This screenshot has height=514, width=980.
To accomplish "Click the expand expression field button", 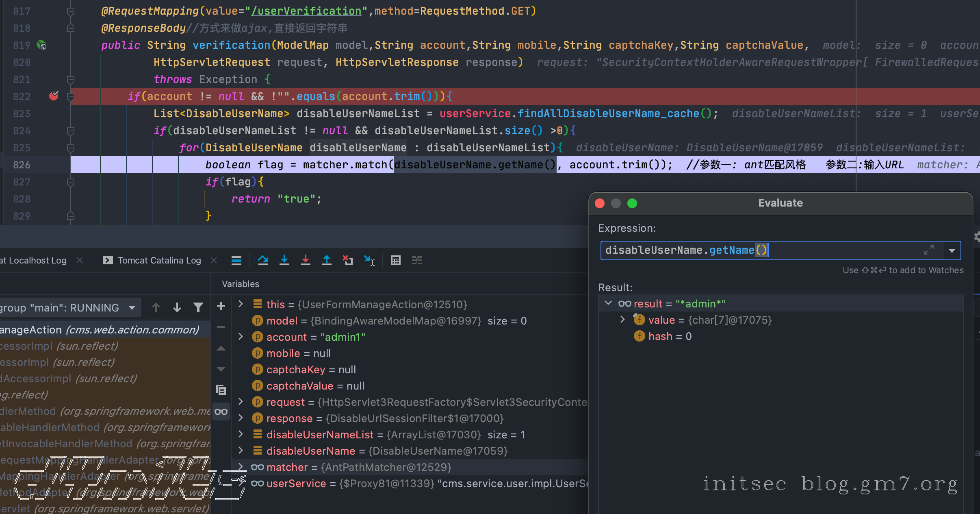I will pos(928,250).
